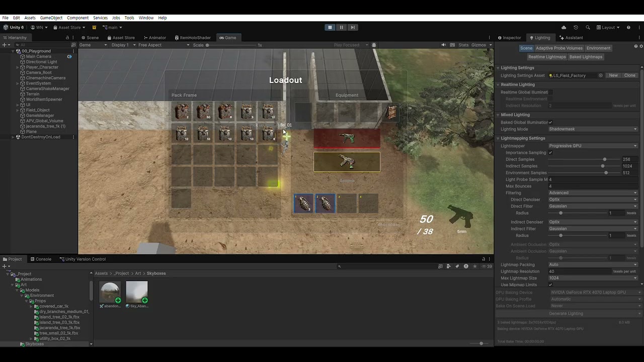Open the yellow package store icon
644x362 pixels.
94,27
